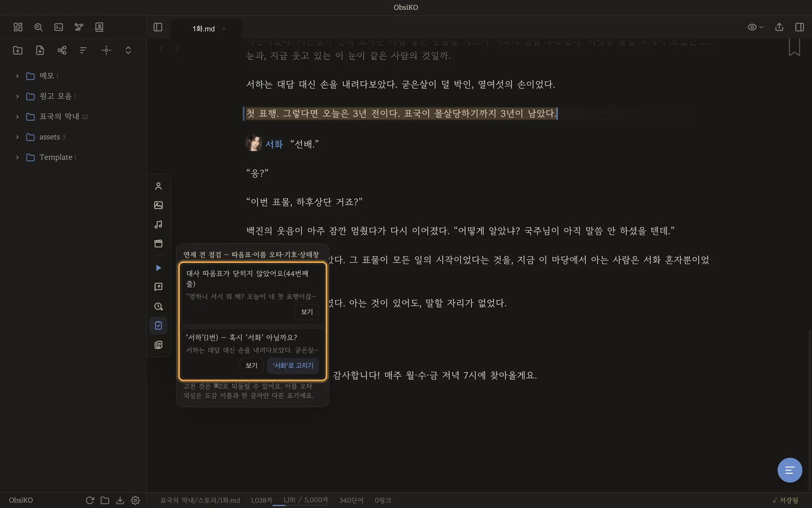The height and width of the screenshot is (508, 812).
Task: Create a new folder
Action: pos(18,50)
